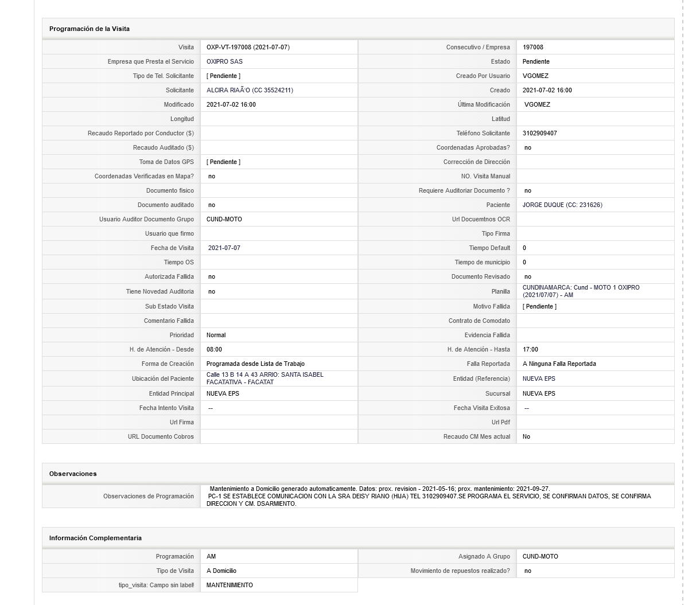Open Sucursal NUEVA EPS link
This screenshot has width=700, height=605.
coord(539,393)
